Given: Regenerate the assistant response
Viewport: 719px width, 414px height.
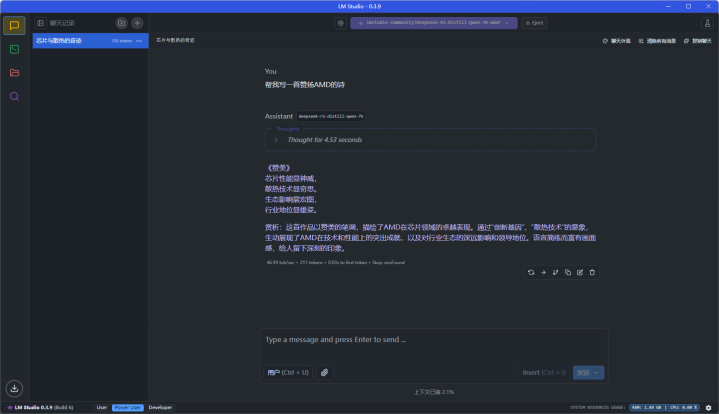Looking at the screenshot, I should click(x=531, y=272).
